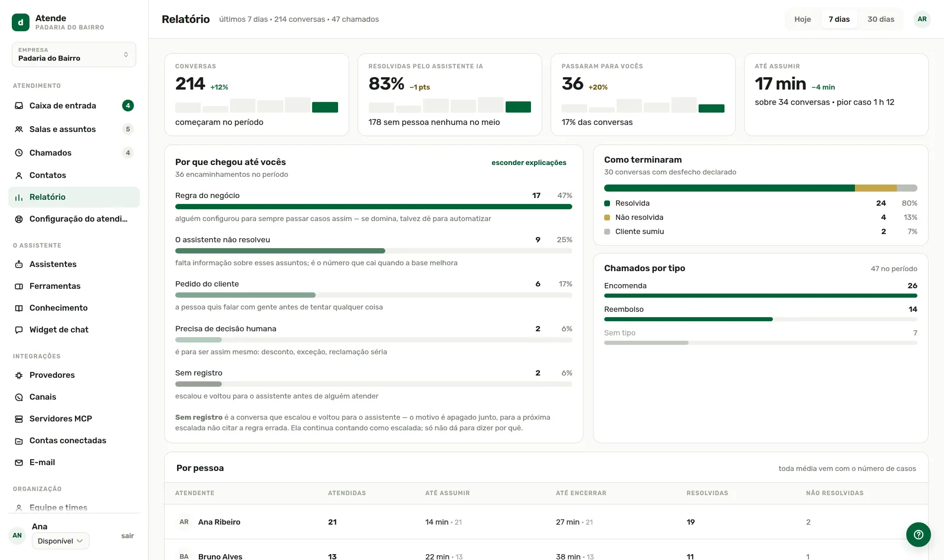Click the Ferramentas icon in sidebar
Image resolution: width=944 pixels, height=560 pixels.
19,286
